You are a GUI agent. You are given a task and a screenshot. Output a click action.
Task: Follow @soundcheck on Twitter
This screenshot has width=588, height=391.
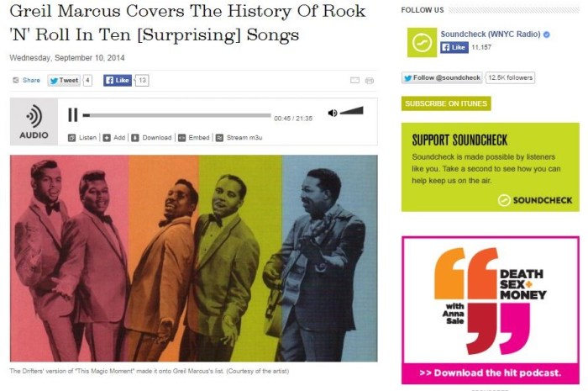[x=442, y=77]
